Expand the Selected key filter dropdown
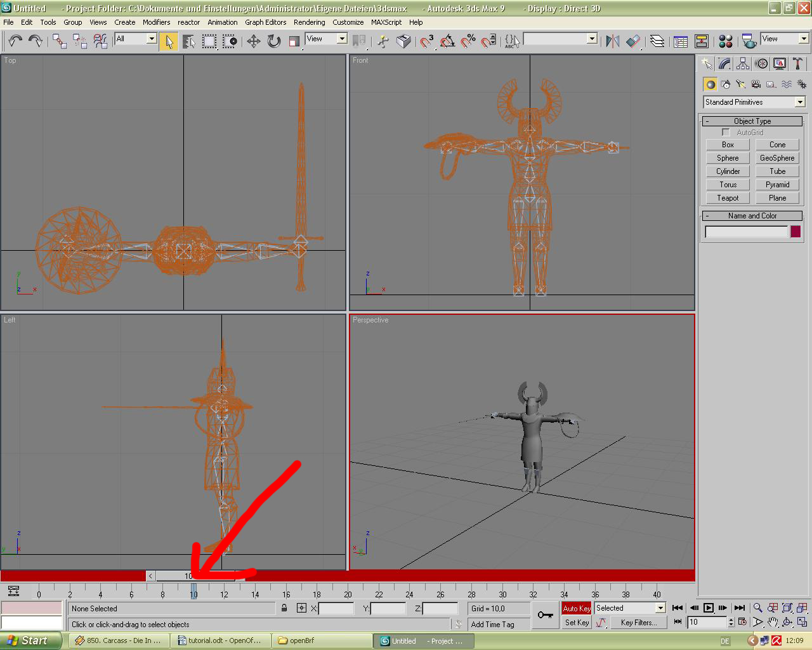This screenshot has height=650, width=812. click(660, 608)
